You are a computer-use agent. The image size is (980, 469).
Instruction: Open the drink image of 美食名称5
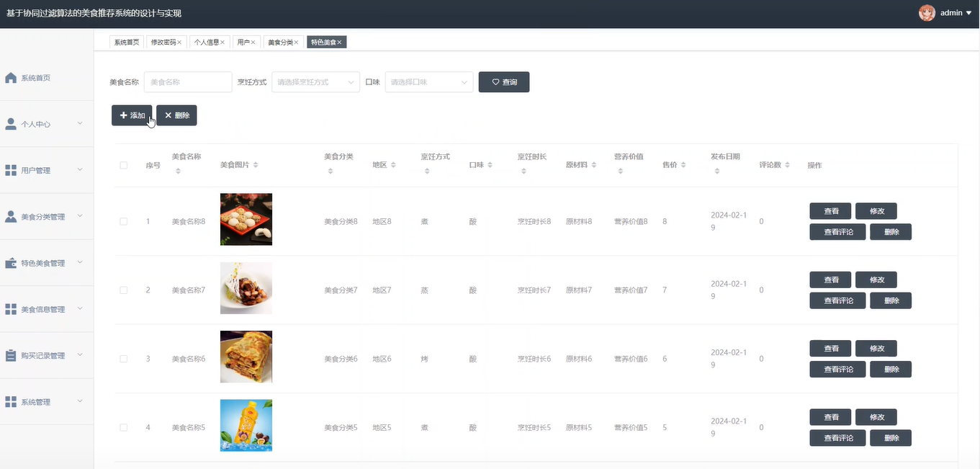click(246, 425)
